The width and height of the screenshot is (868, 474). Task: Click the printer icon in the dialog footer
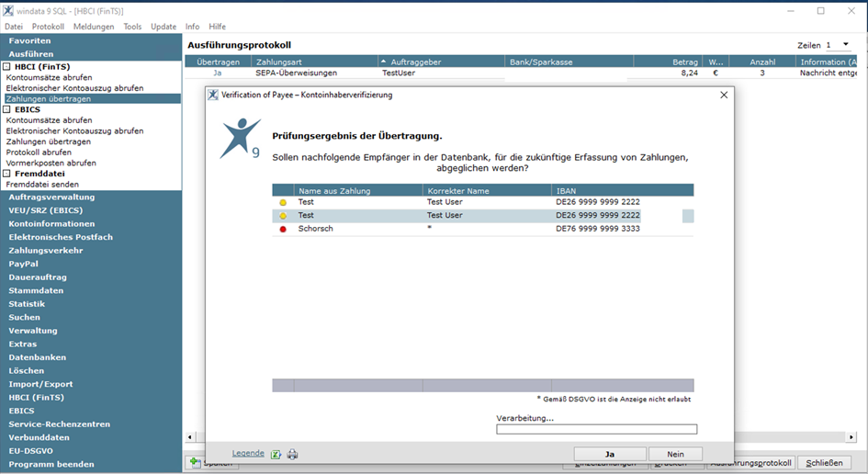point(292,454)
